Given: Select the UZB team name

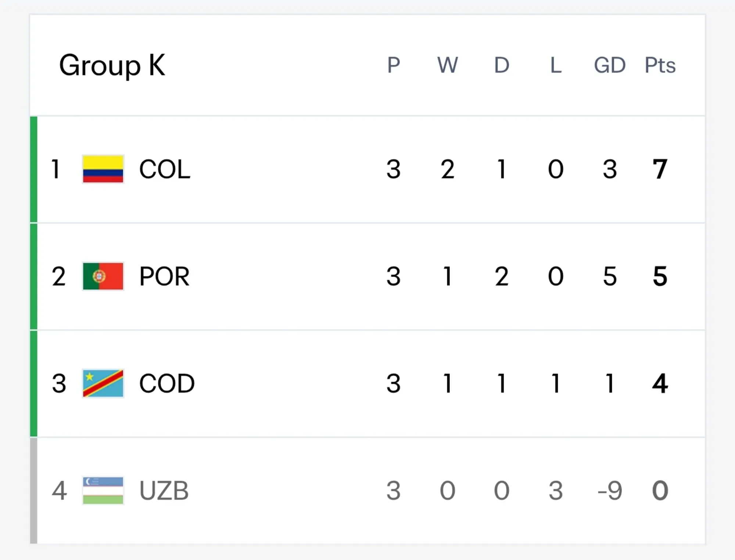Looking at the screenshot, I should (x=164, y=491).
